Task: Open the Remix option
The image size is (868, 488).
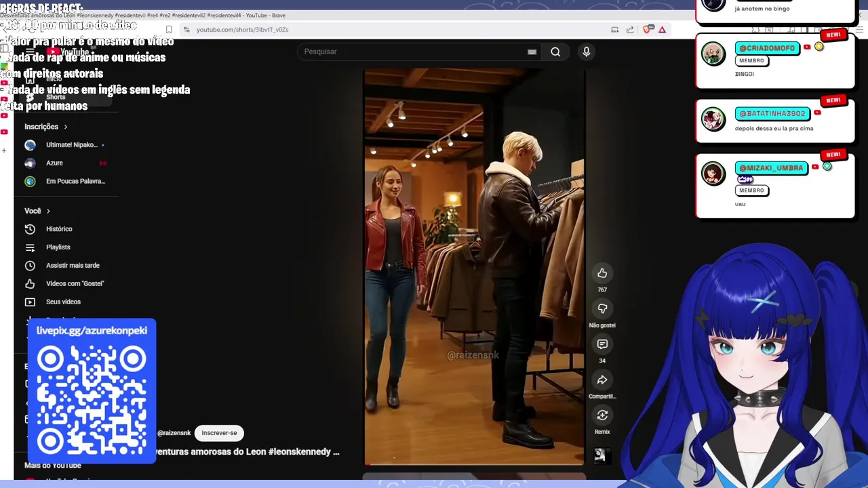Action: pos(602,415)
